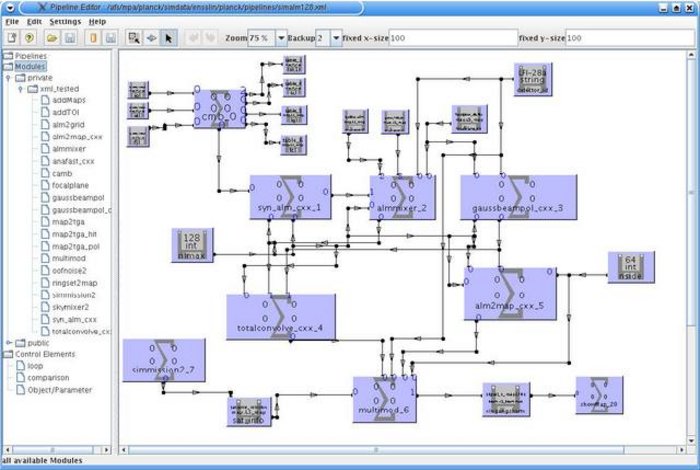The height and width of the screenshot is (470, 700).
Task: Select the multimod_6 module node
Action: [384, 399]
